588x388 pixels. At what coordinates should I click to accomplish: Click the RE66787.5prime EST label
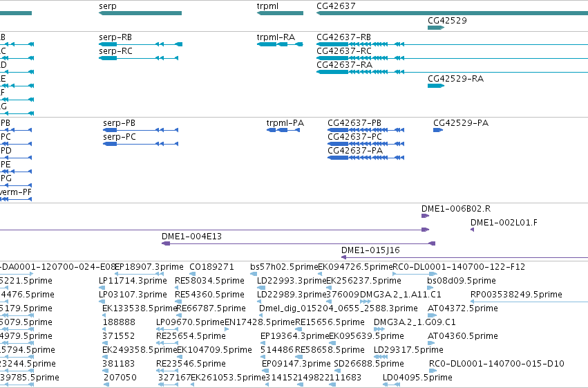[x=211, y=308]
